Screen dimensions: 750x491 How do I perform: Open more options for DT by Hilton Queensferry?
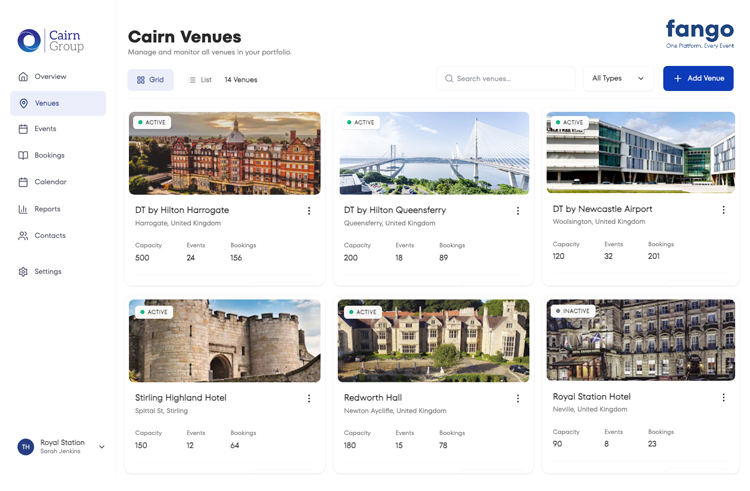click(518, 211)
